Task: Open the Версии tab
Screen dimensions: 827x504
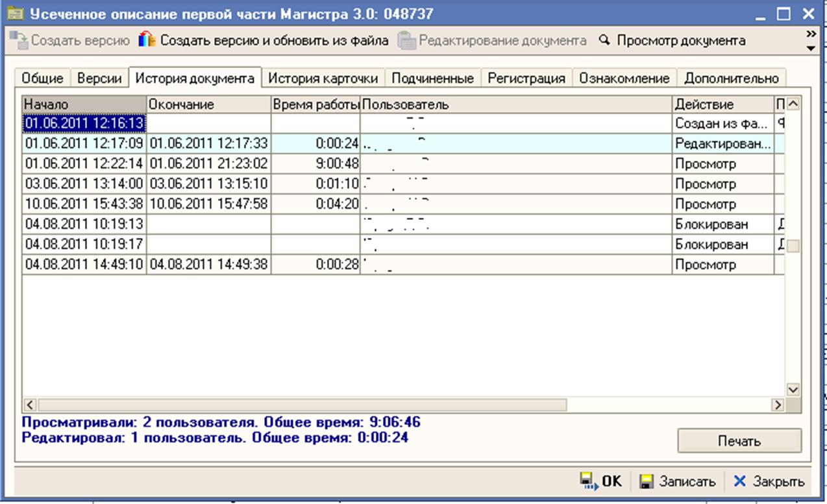Action: point(99,78)
